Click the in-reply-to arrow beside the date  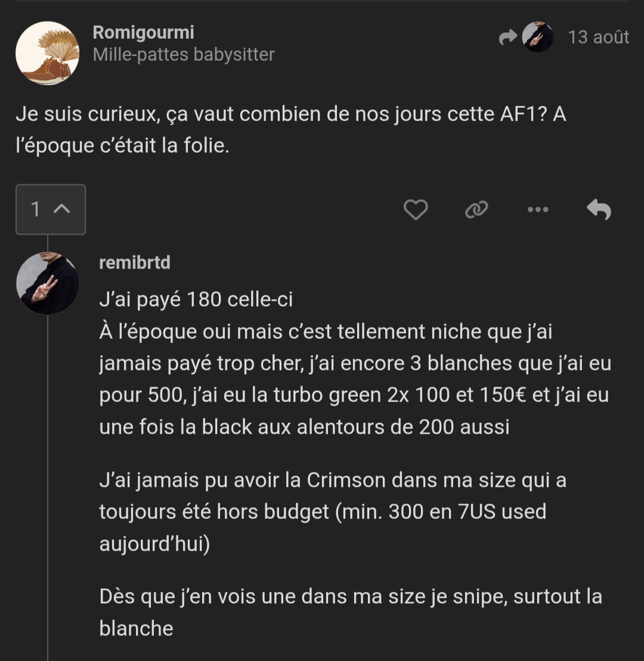tap(508, 38)
